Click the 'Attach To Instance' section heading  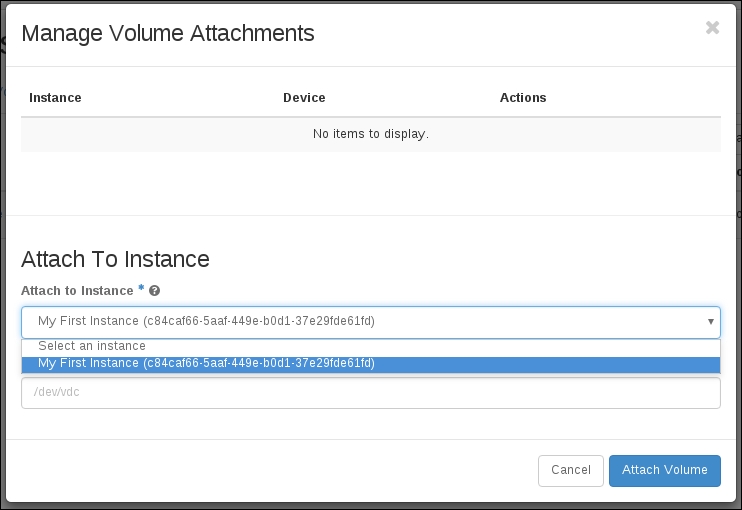click(115, 259)
